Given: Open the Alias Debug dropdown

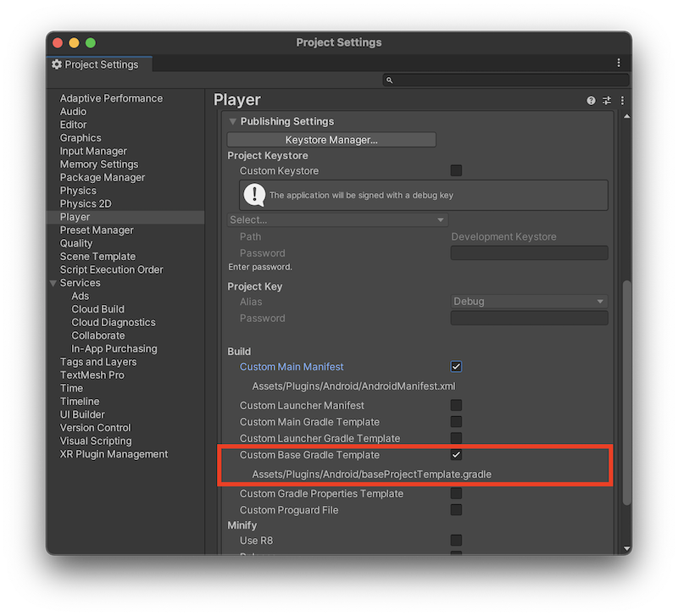Looking at the screenshot, I should coord(529,302).
